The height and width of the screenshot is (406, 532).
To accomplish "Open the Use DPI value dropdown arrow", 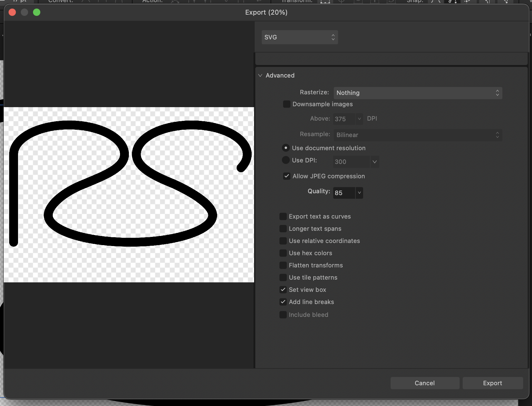I will click(375, 162).
